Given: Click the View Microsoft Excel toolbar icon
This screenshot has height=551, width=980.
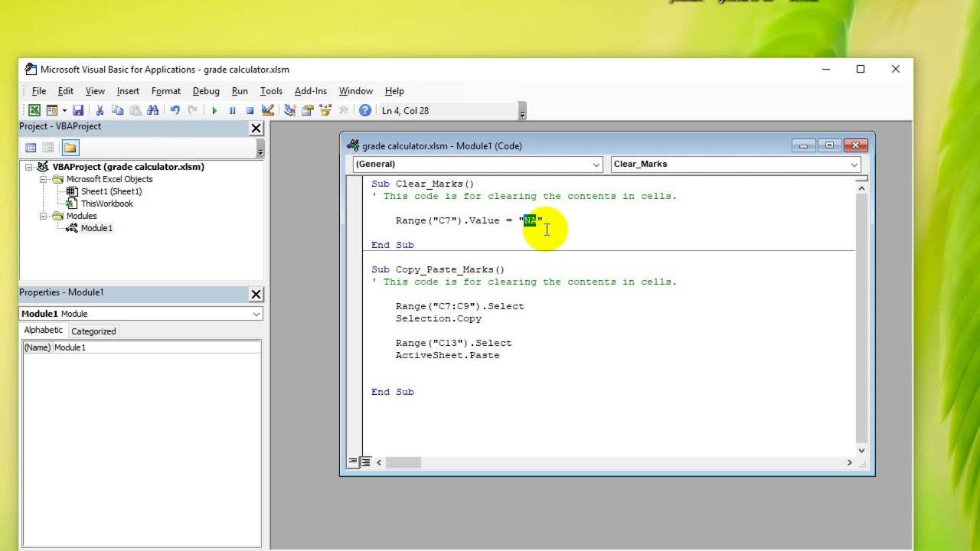Looking at the screenshot, I should tap(34, 110).
